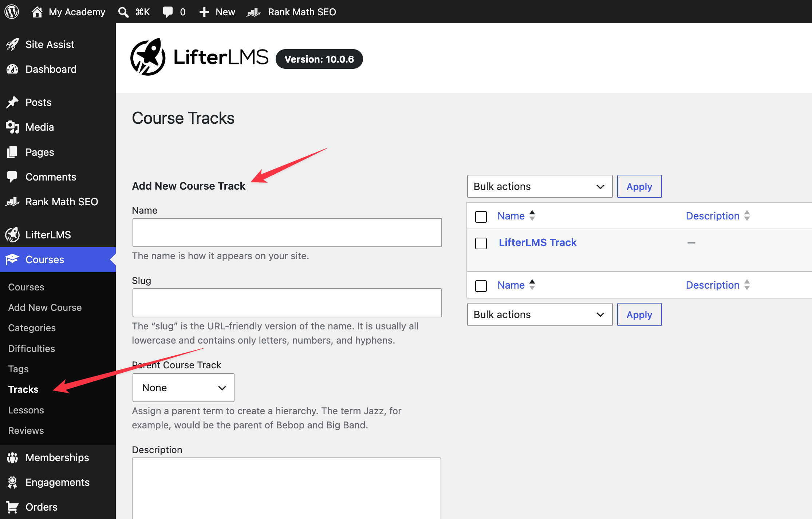Click the WordPress logo icon
This screenshot has height=519, width=812.
[x=12, y=12]
